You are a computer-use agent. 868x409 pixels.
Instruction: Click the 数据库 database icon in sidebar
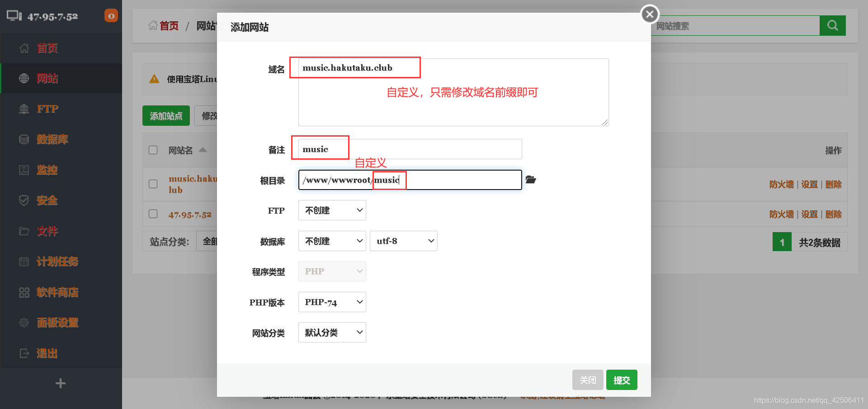[x=24, y=139]
